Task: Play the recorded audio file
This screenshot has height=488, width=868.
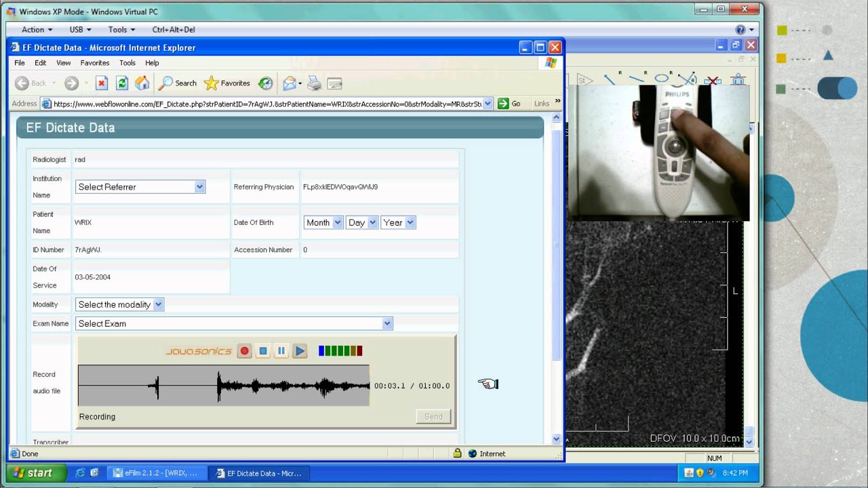Action: click(300, 351)
